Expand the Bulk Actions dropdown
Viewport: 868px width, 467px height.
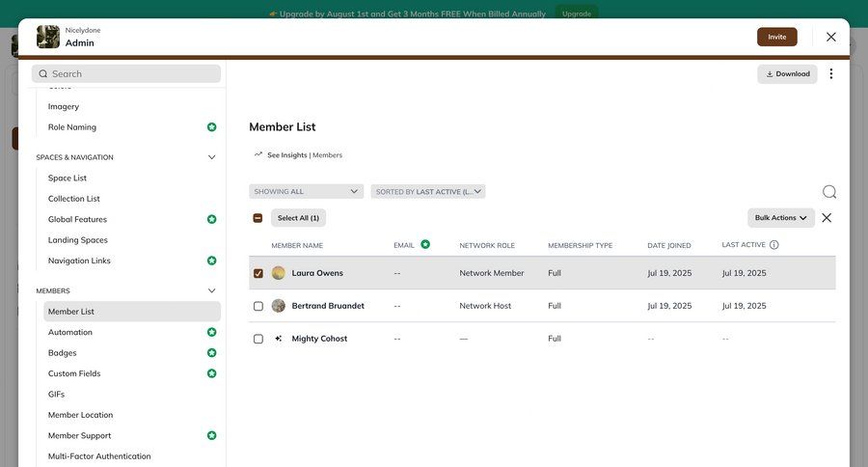(780, 218)
